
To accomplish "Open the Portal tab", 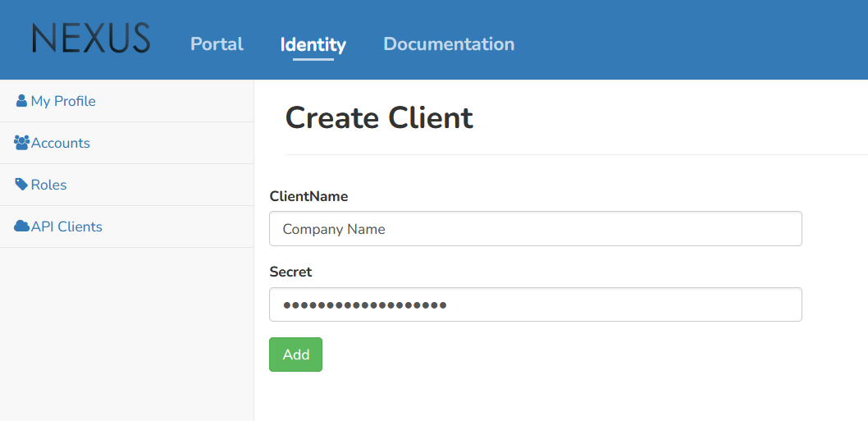I will (217, 44).
